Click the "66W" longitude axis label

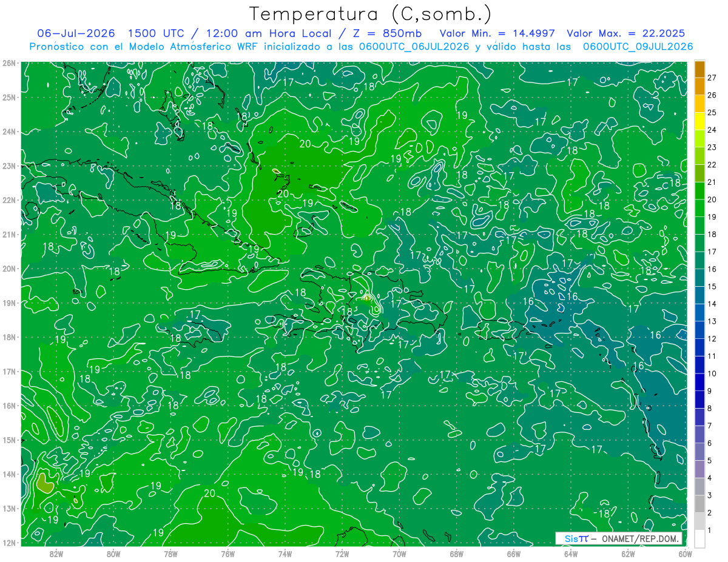coord(514,554)
